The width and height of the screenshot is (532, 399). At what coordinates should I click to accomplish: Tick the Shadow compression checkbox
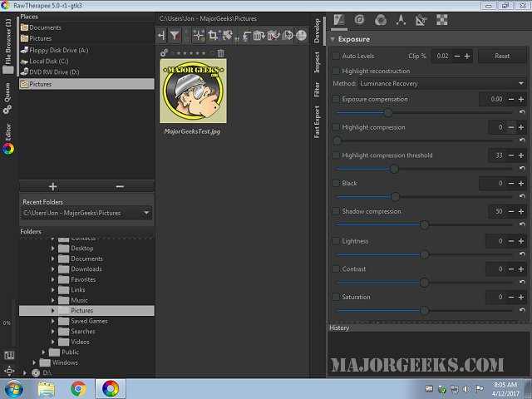pyautogui.click(x=336, y=211)
